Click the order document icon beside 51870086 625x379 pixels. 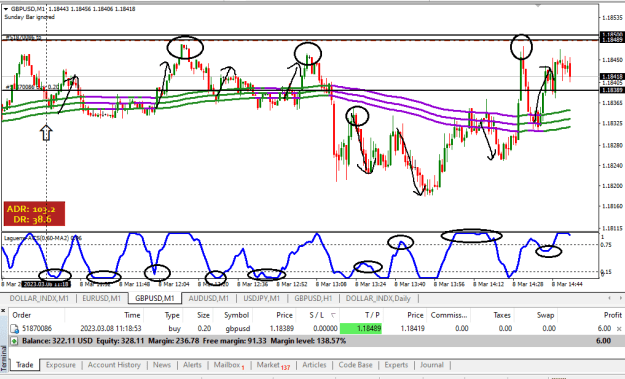(14, 329)
